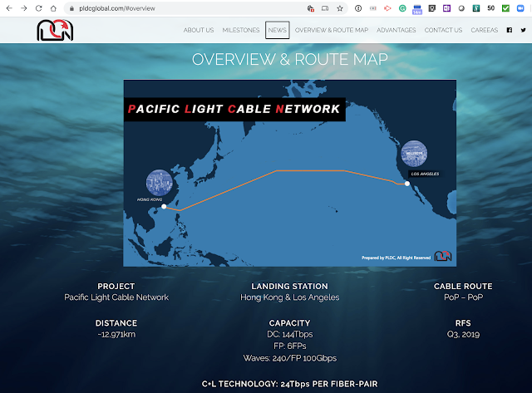Screen dimensions: 532x393
Task: Open the red arrow extension
Action: click(387, 8)
